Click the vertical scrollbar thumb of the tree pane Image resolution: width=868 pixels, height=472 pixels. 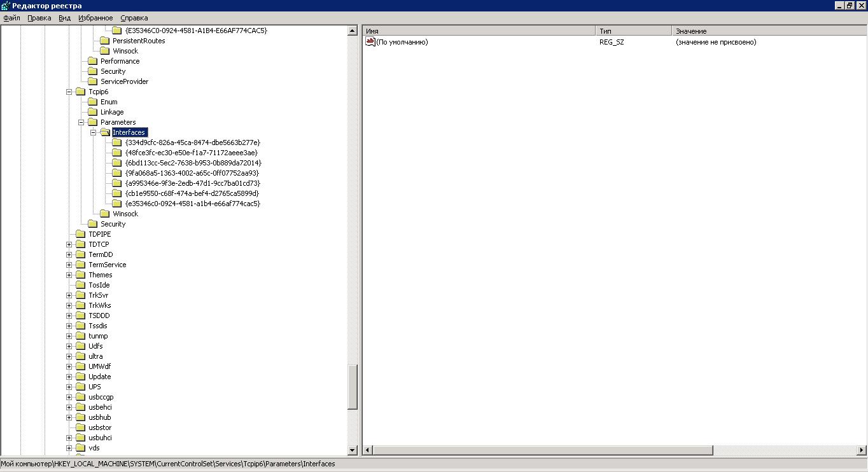click(353, 387)
